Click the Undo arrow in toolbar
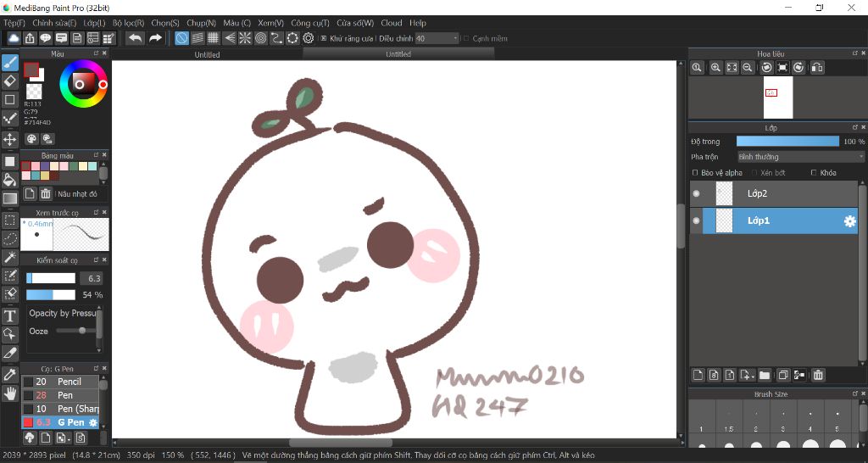Screen dimensions: 868x463 tap(135, 38)
